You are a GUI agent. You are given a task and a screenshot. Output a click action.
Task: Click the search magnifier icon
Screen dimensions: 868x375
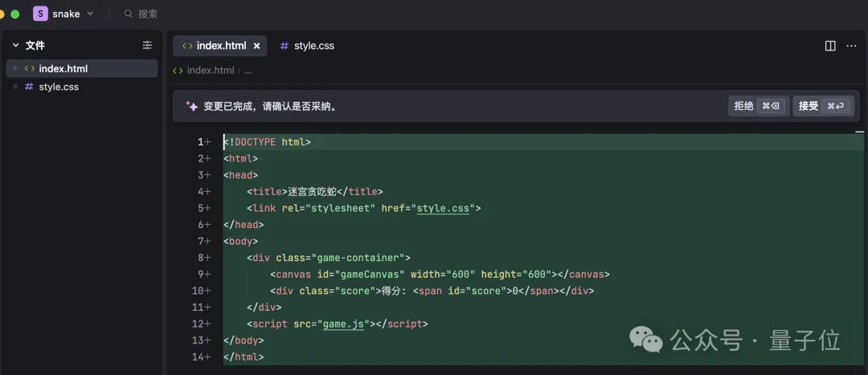point(128,14)
